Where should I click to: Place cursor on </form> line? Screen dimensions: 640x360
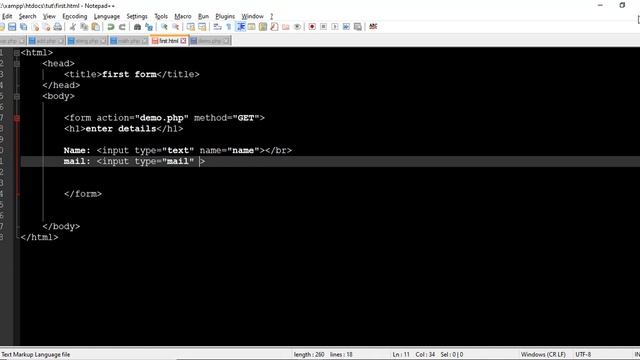[83, 194]
